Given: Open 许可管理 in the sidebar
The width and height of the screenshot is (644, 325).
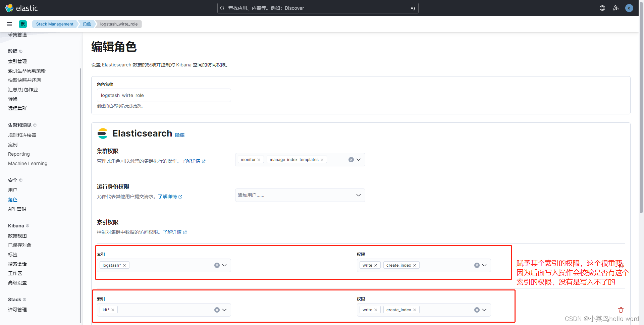Looking at the screenshot, I should pos(17,310).
